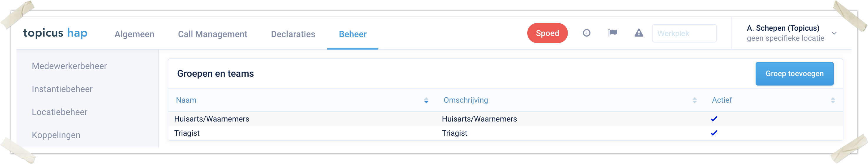Viewport: 868px width, 164px height.
Task: Go to Locatiebeheer in the sidebar
Action: coord(59,112)
